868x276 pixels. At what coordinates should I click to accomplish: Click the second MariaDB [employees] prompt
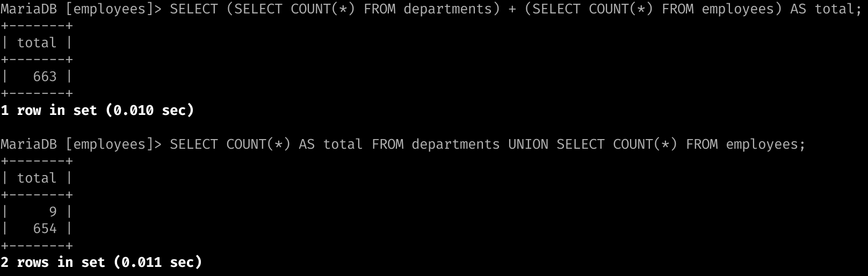coord(81,144)
